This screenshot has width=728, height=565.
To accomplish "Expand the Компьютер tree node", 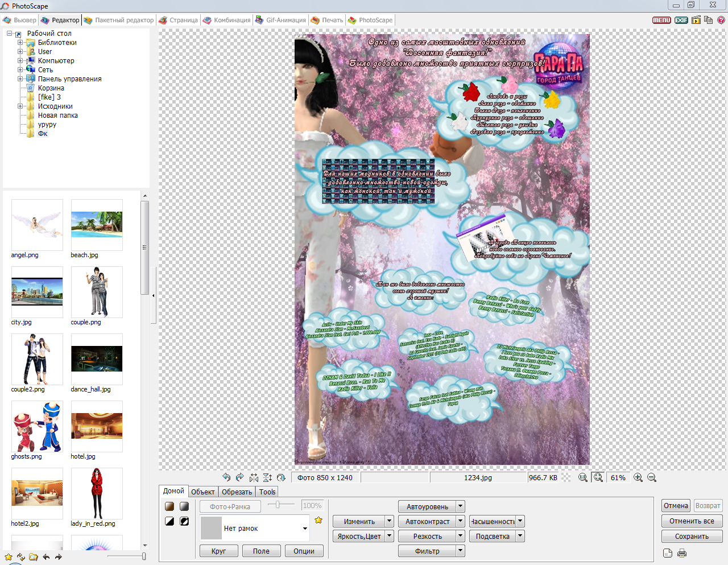I will 20,61.
